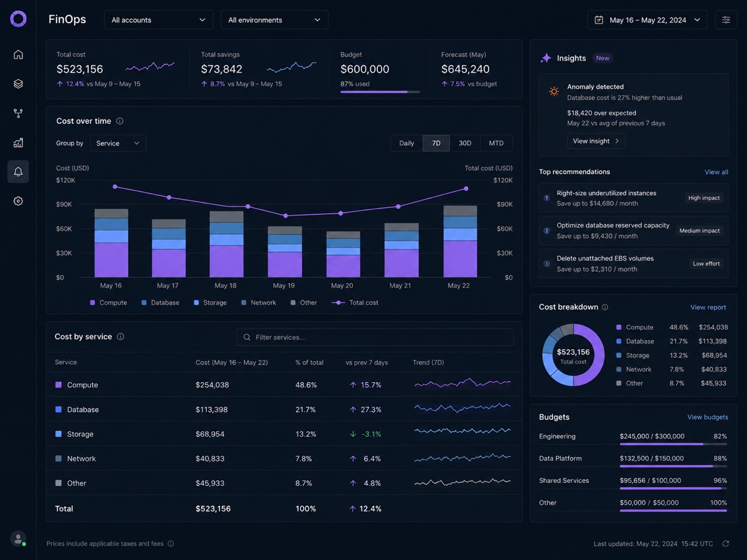Image resolution: width=747 pixels, height=560 pixels.
Task: Click the Filter services search field
Action: 375,337
